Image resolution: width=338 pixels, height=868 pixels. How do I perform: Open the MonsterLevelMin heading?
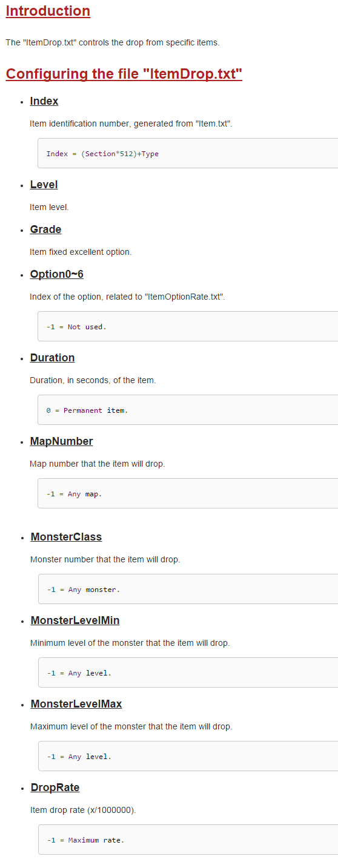(75, 620)
